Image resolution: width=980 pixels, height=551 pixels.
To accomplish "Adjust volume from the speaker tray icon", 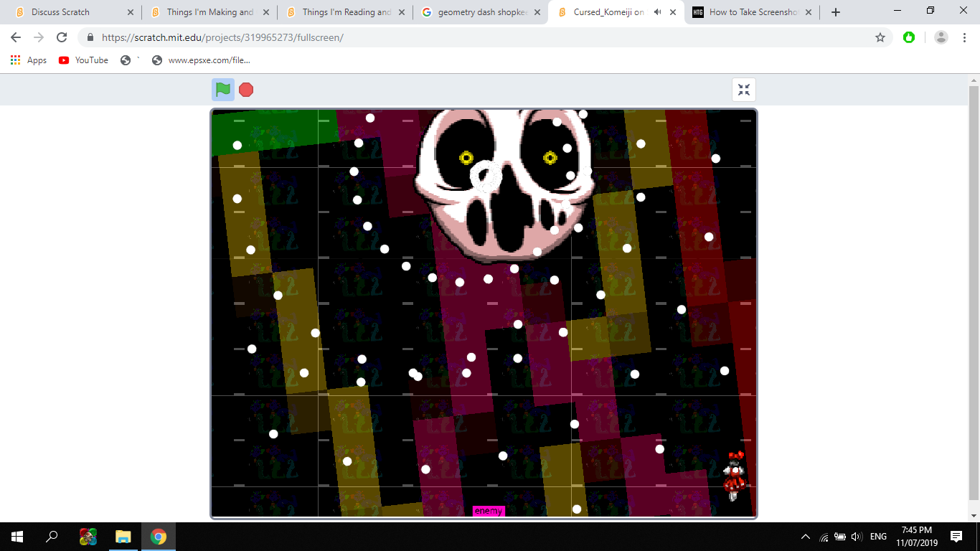I will tap(857, 537).
